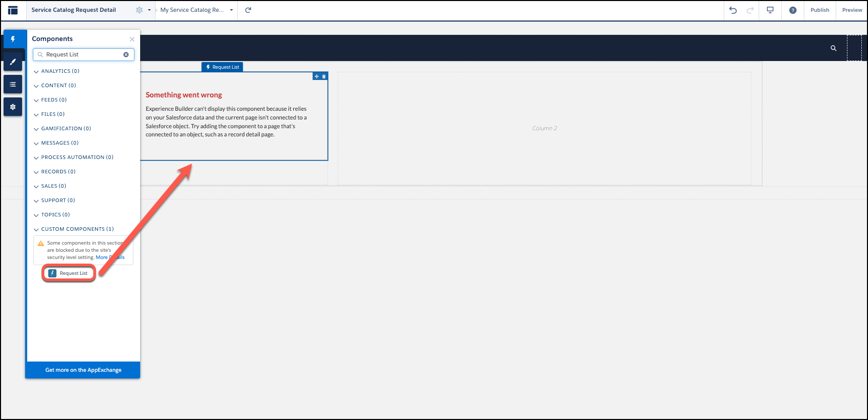Refresh the page with the reload icon
868x420 pixels.
248,10
